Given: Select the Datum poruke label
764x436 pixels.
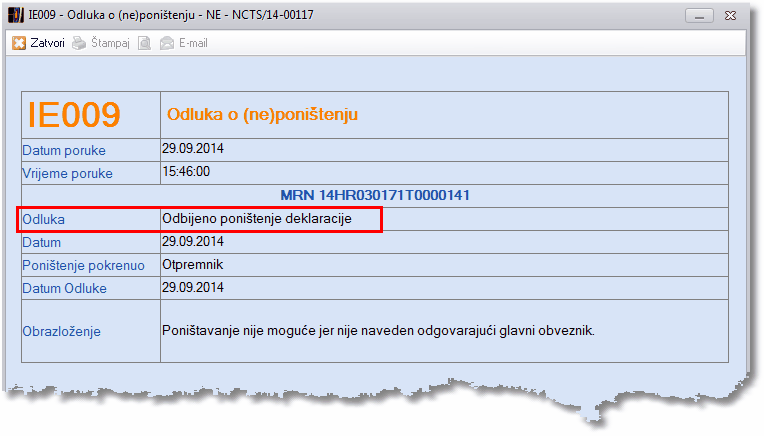Looking at the screenshot, I should tap(64, 151).
